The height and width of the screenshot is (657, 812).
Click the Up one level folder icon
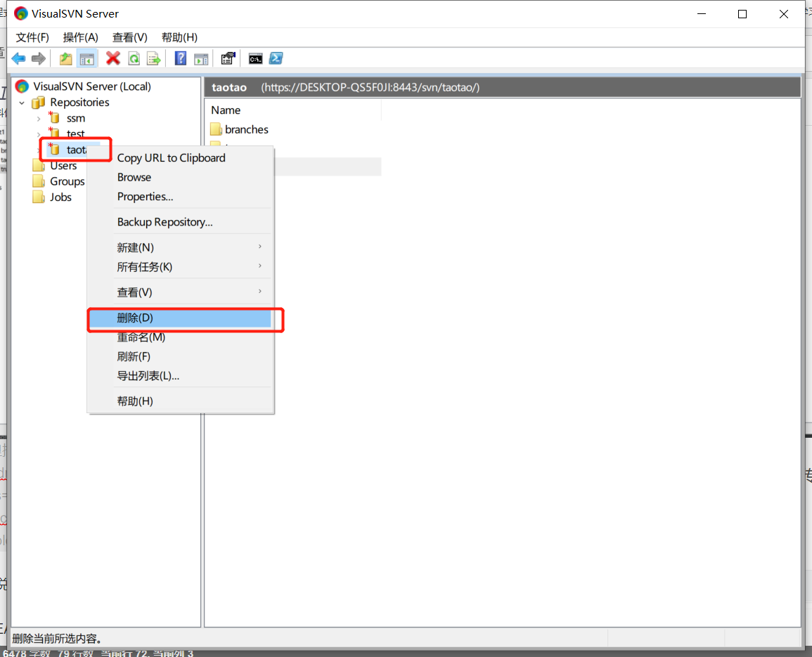66,58
